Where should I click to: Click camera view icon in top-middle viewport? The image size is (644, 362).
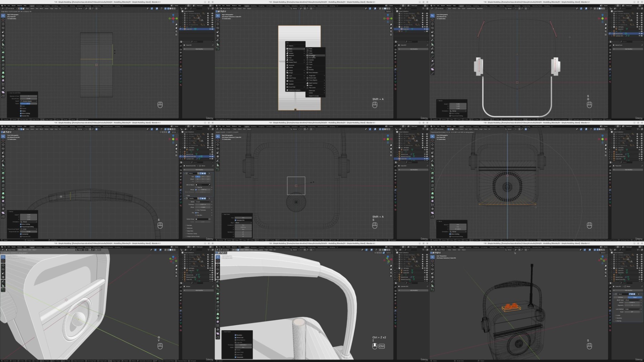click(391, 31)
